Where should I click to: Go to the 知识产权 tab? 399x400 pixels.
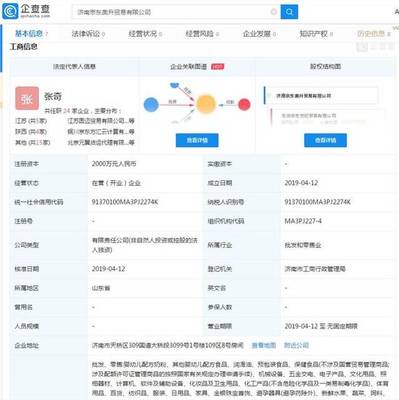click(316, 34)
